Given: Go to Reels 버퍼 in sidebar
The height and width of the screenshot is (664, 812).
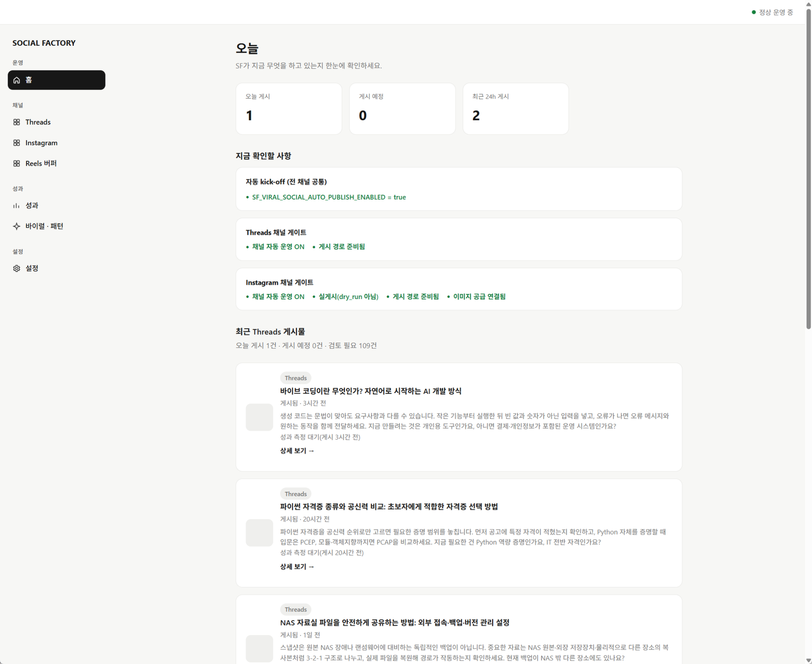Looking at the screenshot, I should [x=56, y=163].
